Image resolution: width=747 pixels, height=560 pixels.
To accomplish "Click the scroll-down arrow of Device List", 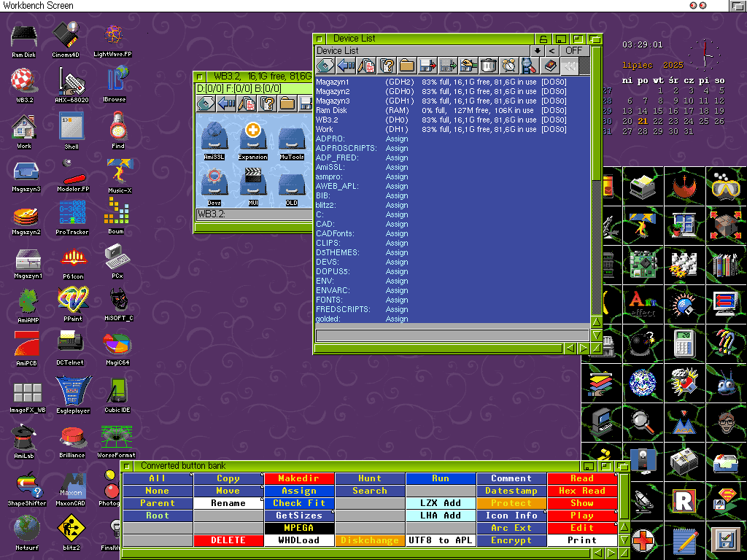I will pos(596,335).
